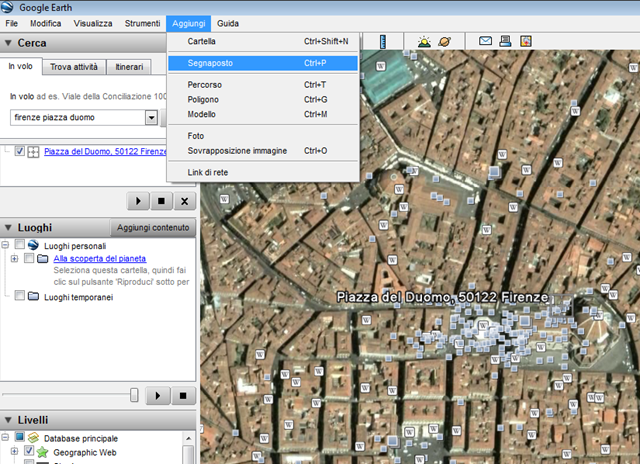Click the search result placemark icon
The width and height of the screenshot is (640, 464).
pyautogui.click(x=33, y=152)
